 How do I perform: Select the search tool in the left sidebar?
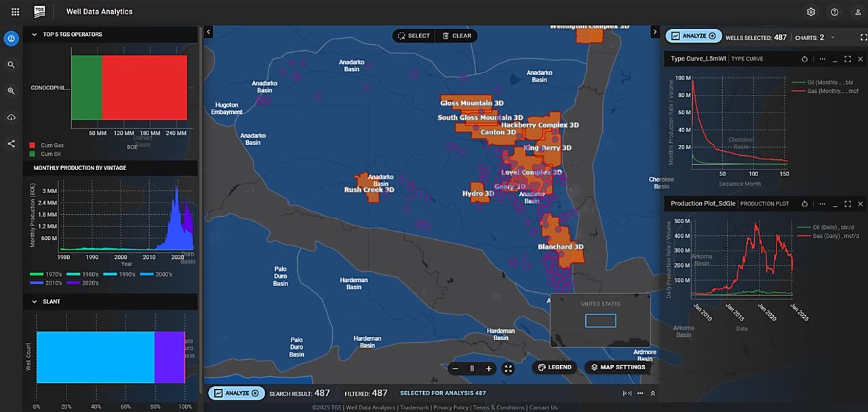coord(11,64)
